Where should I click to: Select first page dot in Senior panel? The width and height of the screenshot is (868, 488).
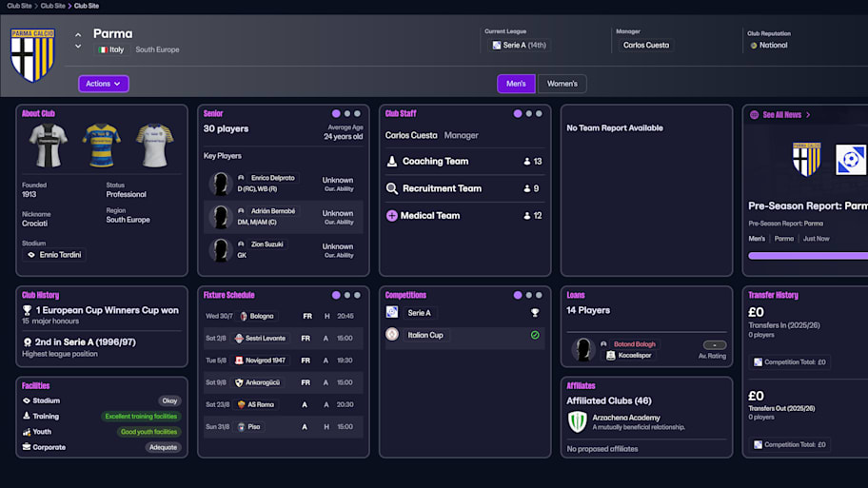pos(336,114)
